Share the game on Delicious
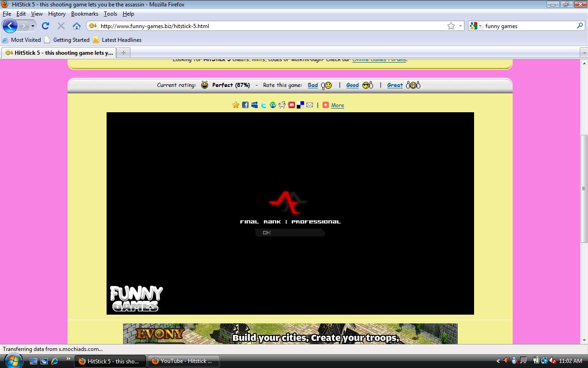588x368 pixels. (x=300, y=105)
